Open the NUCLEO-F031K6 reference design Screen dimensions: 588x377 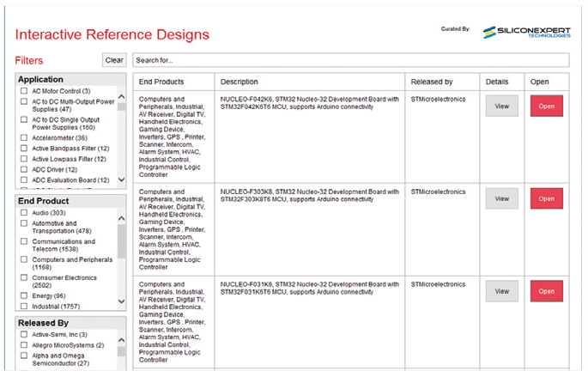pyautogui.click(x=547, y=291)
